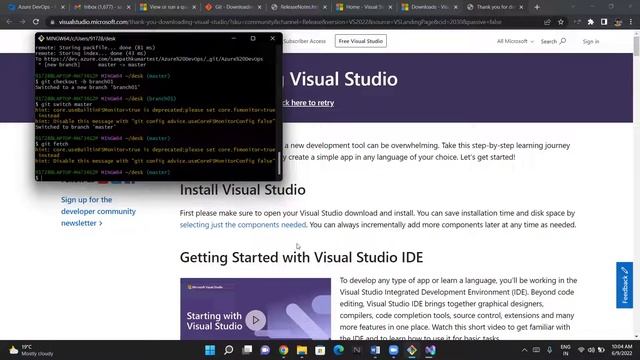Click the Chrome address bar URL
Image resolution: width=640 pixels, height=360 pixels.
[280, 22]
